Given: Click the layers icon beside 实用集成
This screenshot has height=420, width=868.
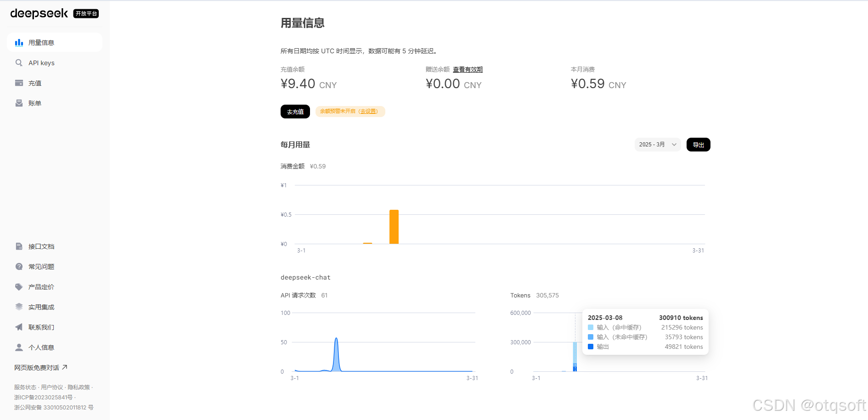Looking at the screenshot, I should click(x=19, y=307).
